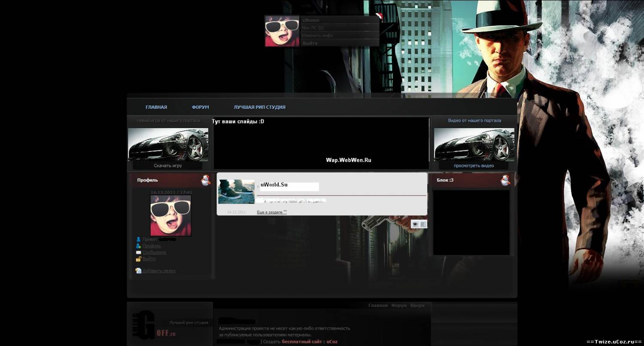Click the black content box in Блок :3

pyautogui.click(x=471, y=223)
